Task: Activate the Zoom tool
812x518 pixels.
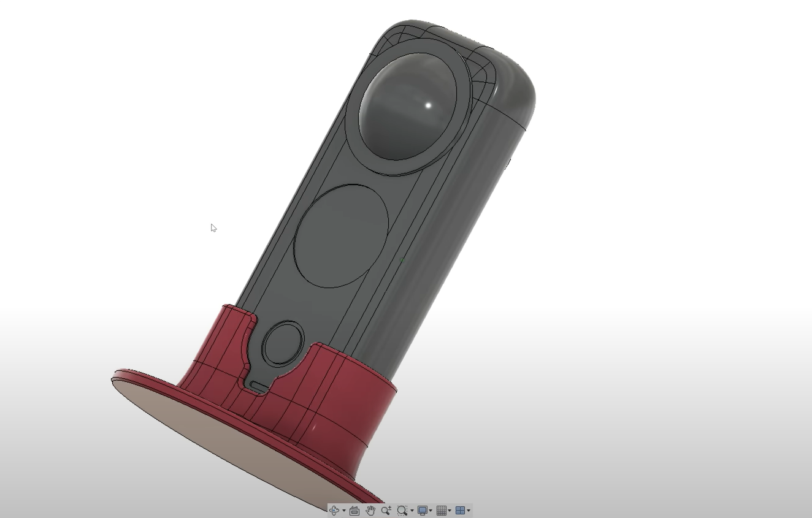Action: [385, 510]
